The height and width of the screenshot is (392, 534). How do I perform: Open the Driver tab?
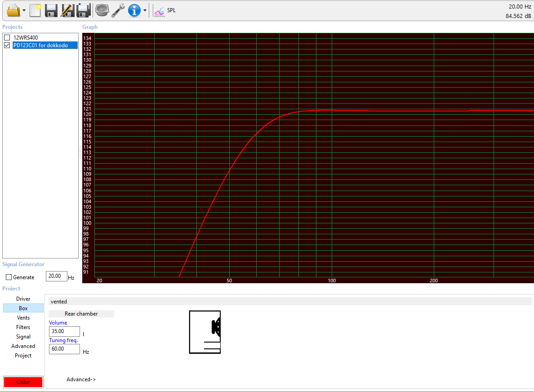[x=23, y=298]
